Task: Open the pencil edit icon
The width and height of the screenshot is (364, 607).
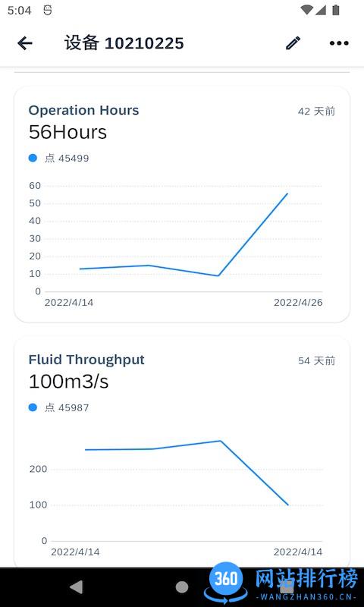Action: (293, 43)
